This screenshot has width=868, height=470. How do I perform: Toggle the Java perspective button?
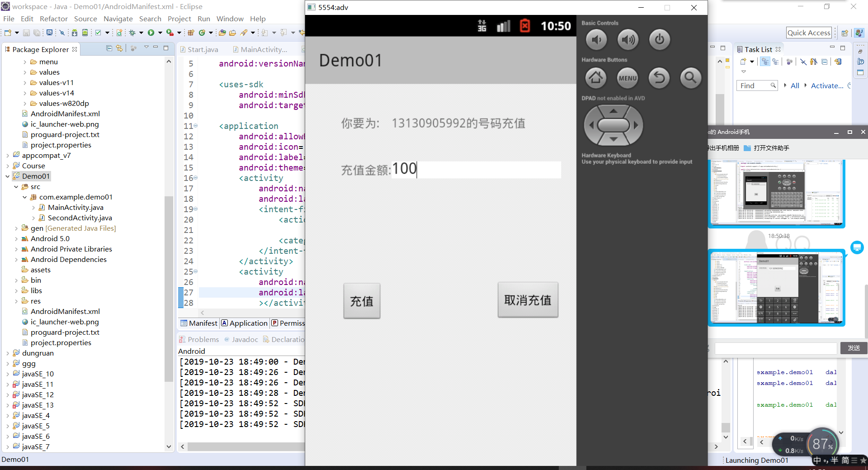pos(859,33)
